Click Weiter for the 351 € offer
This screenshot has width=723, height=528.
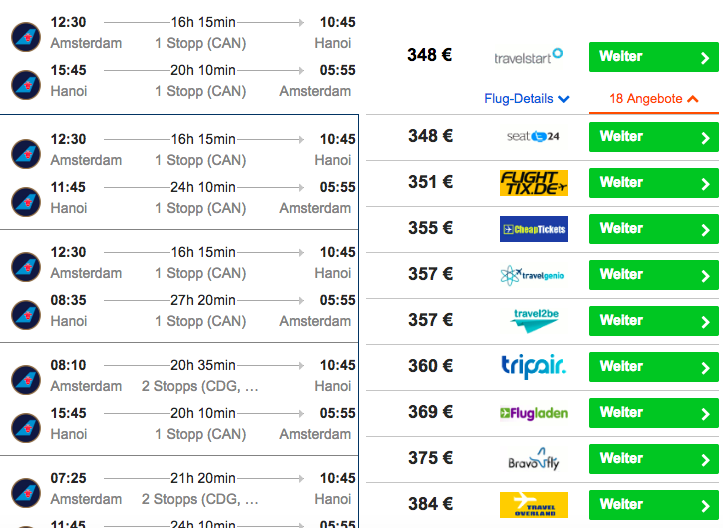point(653,183)
